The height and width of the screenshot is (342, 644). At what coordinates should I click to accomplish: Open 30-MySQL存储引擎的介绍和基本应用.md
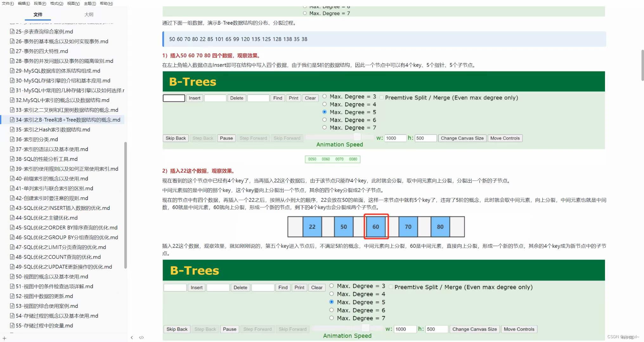(63, 80)
